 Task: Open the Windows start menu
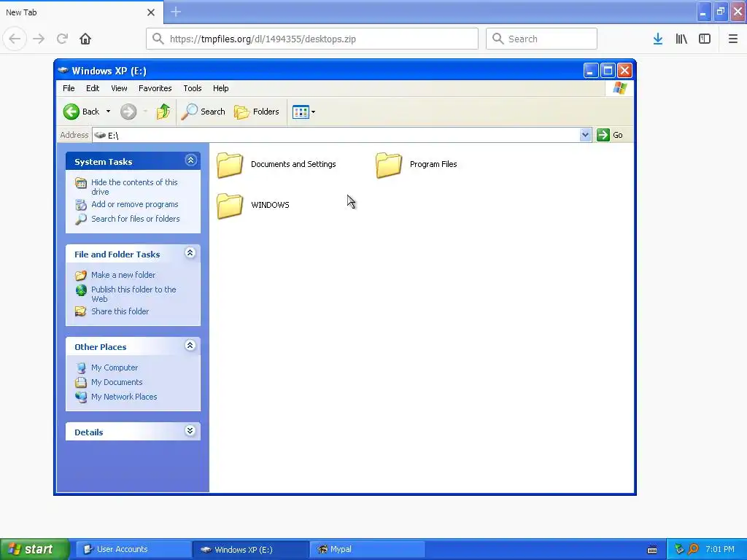(x=35, y=549)
